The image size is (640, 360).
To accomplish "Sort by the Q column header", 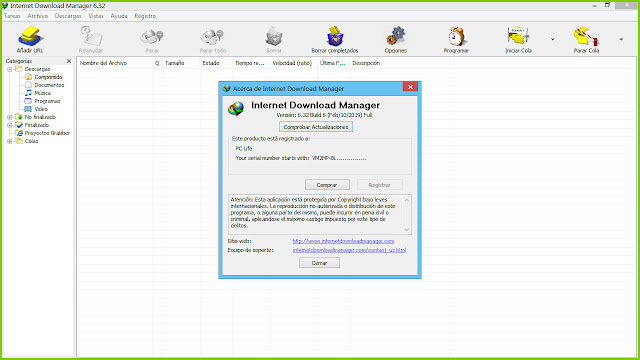I will 157,63.
